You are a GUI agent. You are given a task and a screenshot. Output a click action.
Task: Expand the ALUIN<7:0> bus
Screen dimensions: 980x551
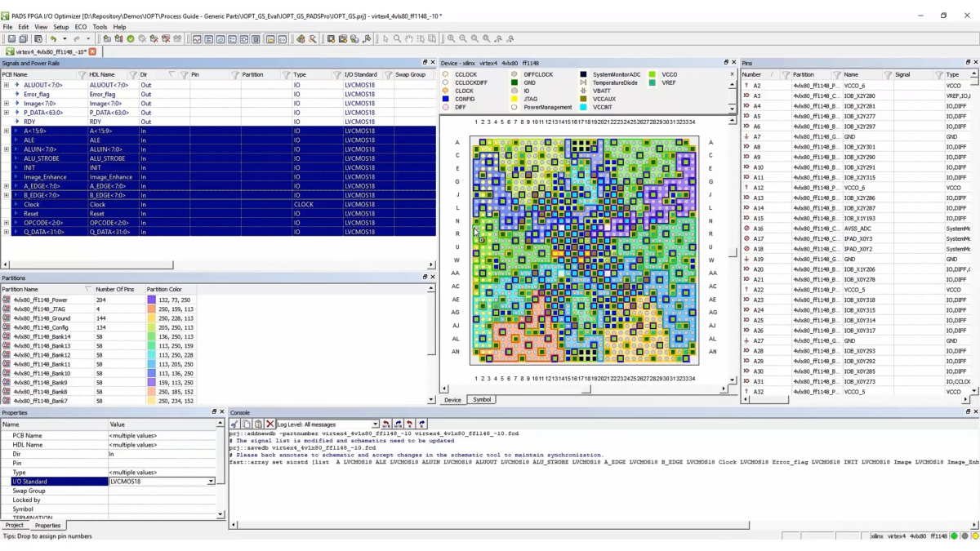7,149
